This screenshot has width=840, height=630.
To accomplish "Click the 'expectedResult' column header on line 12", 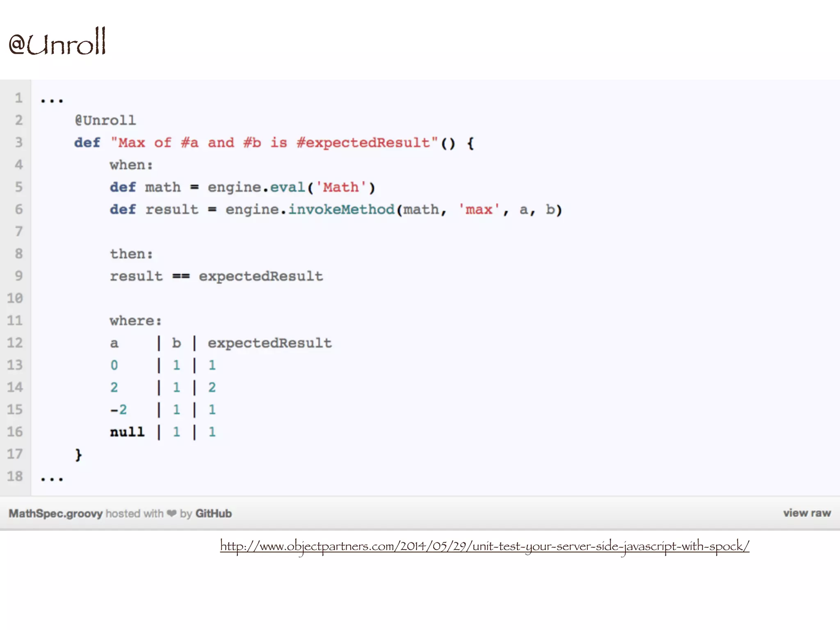I will (269, 343).
